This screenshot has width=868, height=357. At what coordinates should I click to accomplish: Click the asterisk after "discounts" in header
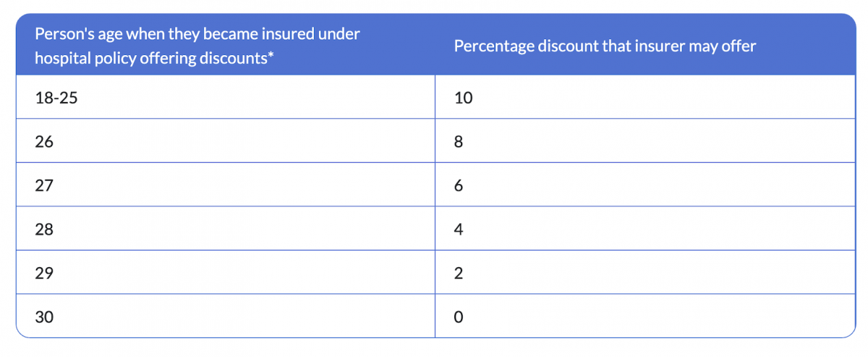coord(271,56)
